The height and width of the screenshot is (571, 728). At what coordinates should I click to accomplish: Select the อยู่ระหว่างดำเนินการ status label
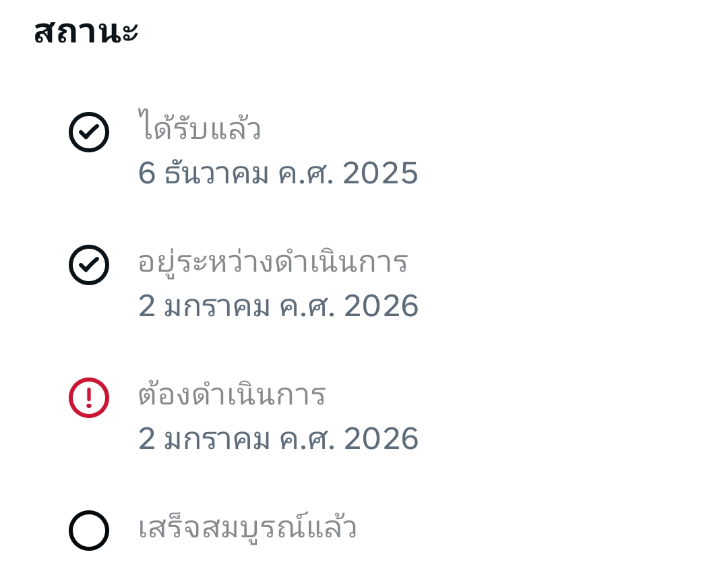click(x=273, y=262)
